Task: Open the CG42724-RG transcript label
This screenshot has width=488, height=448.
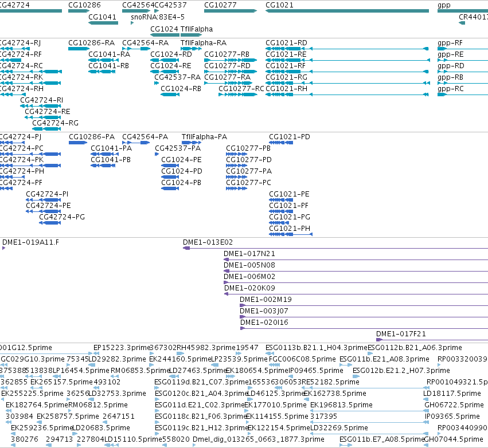Action: click(55, 123)
